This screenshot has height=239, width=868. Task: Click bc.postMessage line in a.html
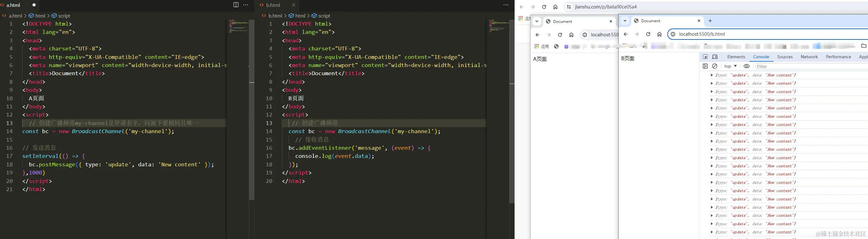click(121, 165)
